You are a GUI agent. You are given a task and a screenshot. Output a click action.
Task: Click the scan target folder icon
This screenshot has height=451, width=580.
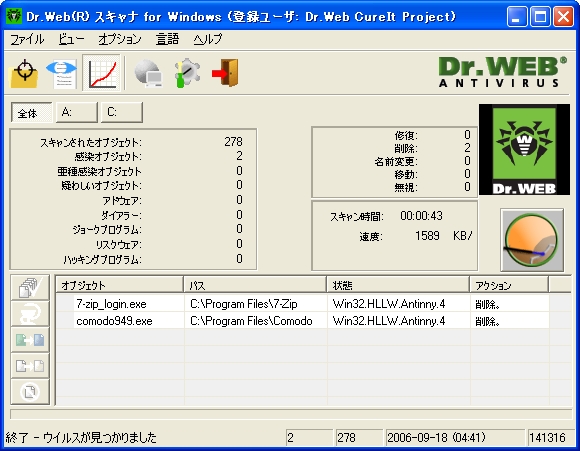click(24, 73)
